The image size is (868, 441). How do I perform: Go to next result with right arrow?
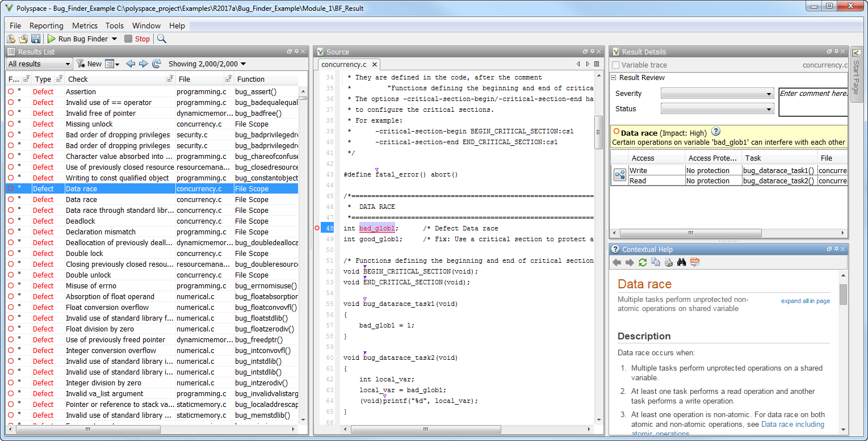coord(143,64)
